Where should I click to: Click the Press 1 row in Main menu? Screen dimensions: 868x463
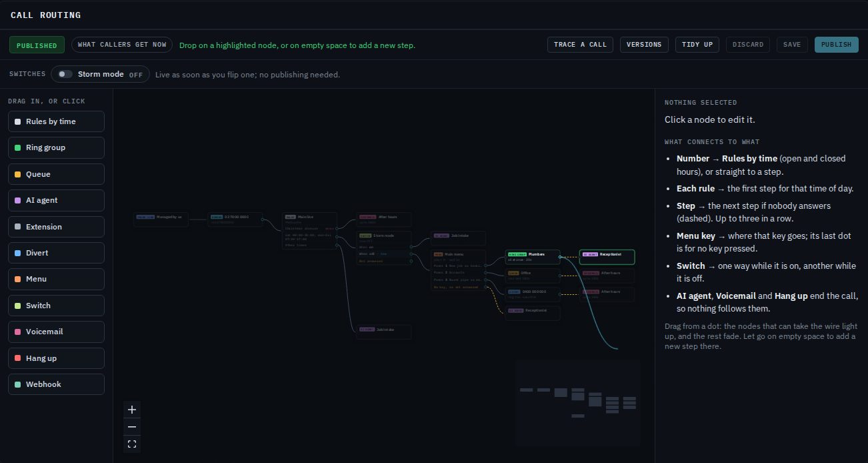(x=459, y=266)
